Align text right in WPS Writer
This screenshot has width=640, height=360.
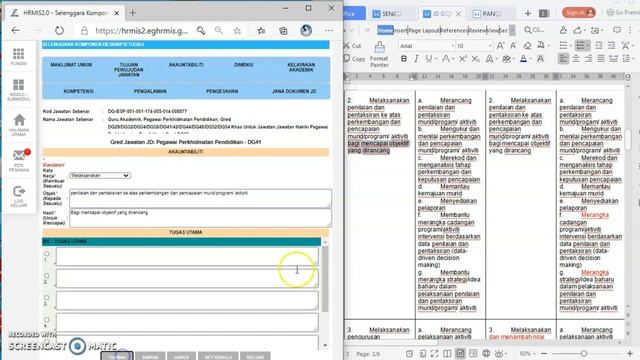(588, 59)
